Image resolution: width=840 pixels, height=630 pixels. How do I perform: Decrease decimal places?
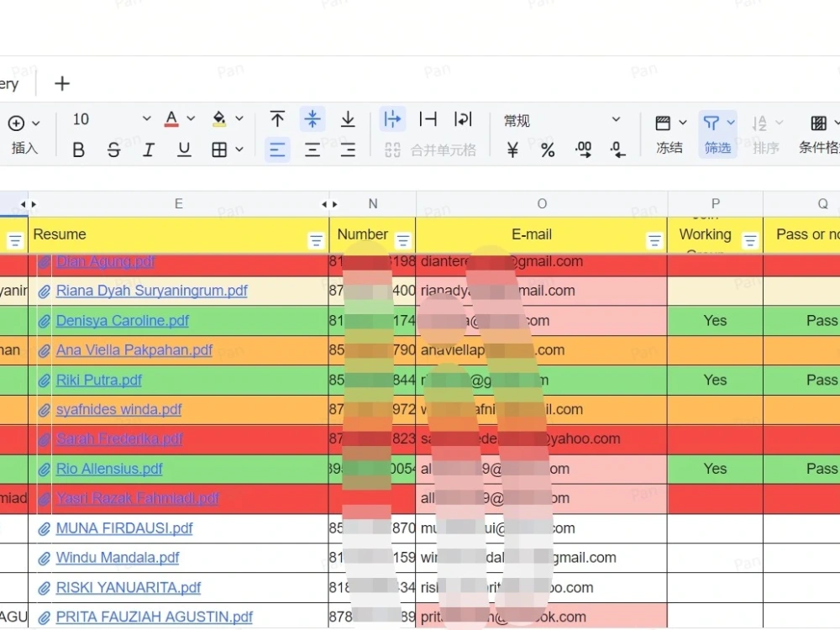coord(617,150)
